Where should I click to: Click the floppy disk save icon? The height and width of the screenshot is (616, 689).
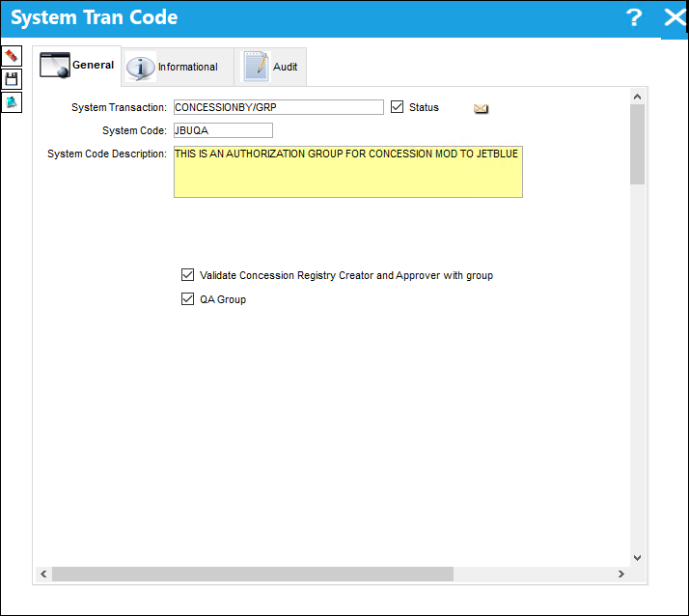pyautogui.click(x=11, y=79)
